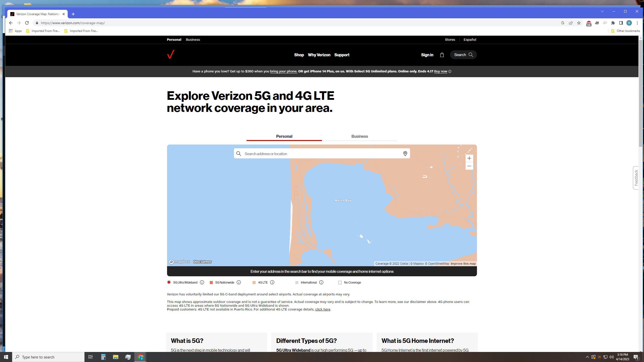Click the International gray legend swatch
Screen dimensions: 644x362
tap(297, 283)
